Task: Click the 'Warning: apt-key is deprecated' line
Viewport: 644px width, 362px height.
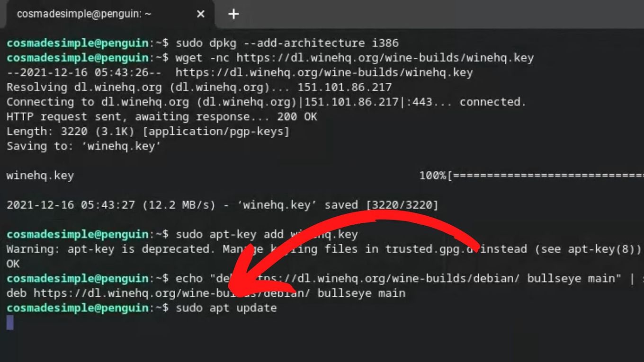Action: [x=323, y=249]
